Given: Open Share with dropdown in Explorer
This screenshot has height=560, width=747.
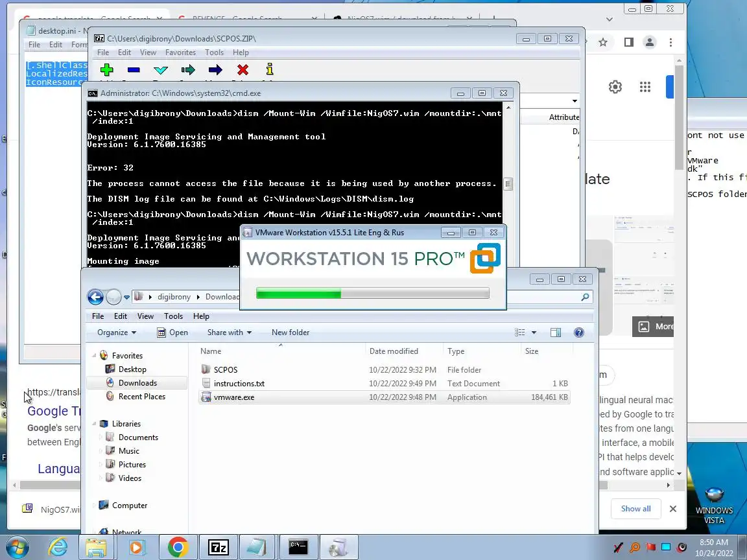Looking at the screenshot, I should tap(230, 332).
